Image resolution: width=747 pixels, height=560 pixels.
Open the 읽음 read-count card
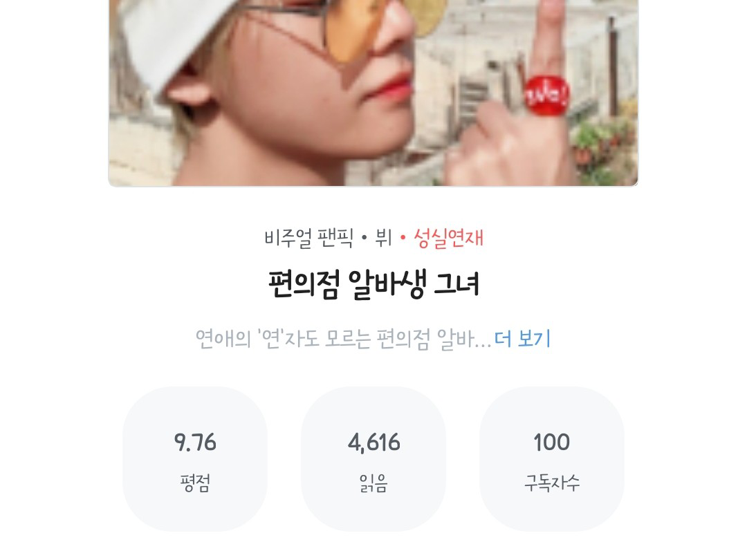point(373,459)
